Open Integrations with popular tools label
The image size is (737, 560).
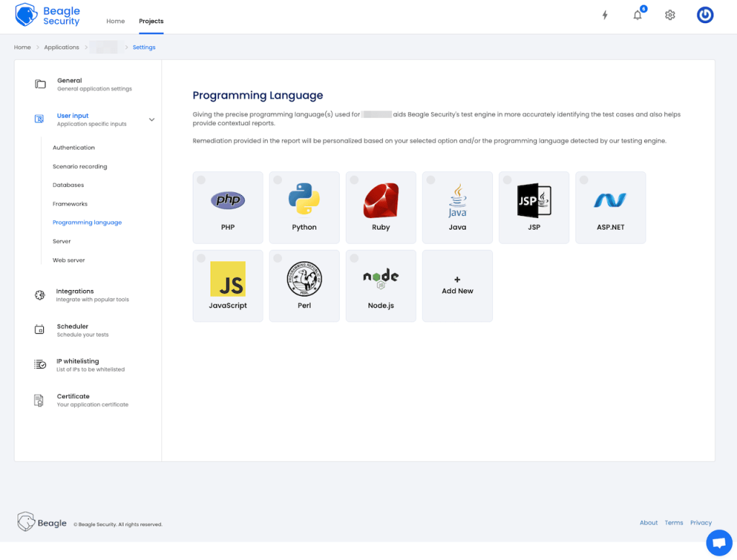pyautogui.click(x=92, y=295)
